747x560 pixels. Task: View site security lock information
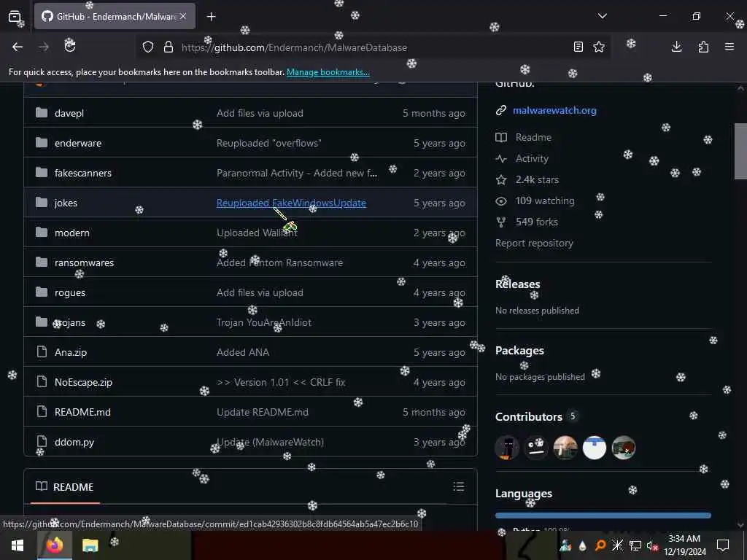pyautogui.click(x=169, y=47)
